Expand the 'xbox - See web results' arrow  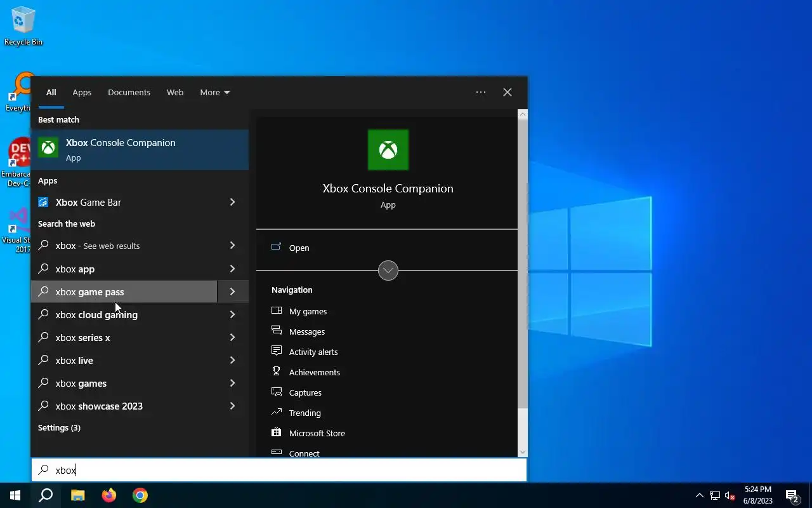[x=232, y=245]
